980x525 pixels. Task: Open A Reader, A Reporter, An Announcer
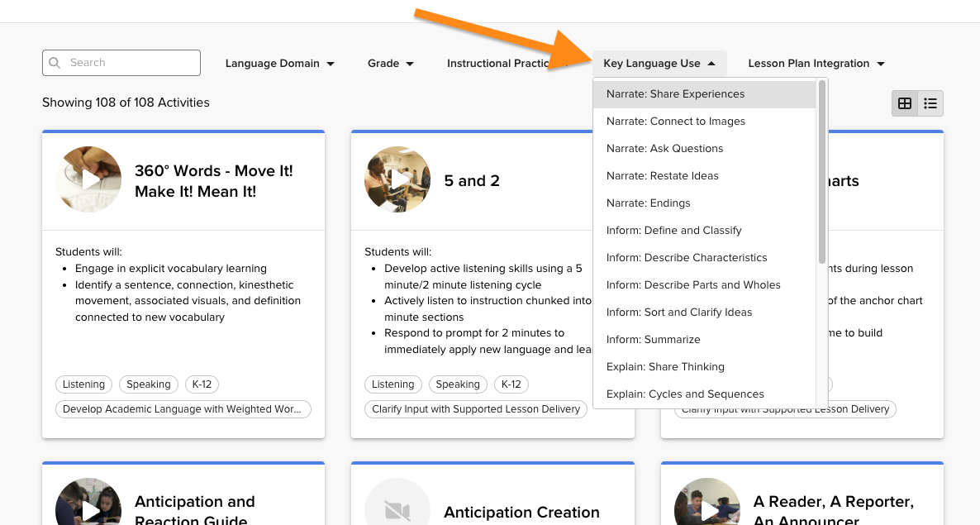pyautogui.click(x=834, y=511)
